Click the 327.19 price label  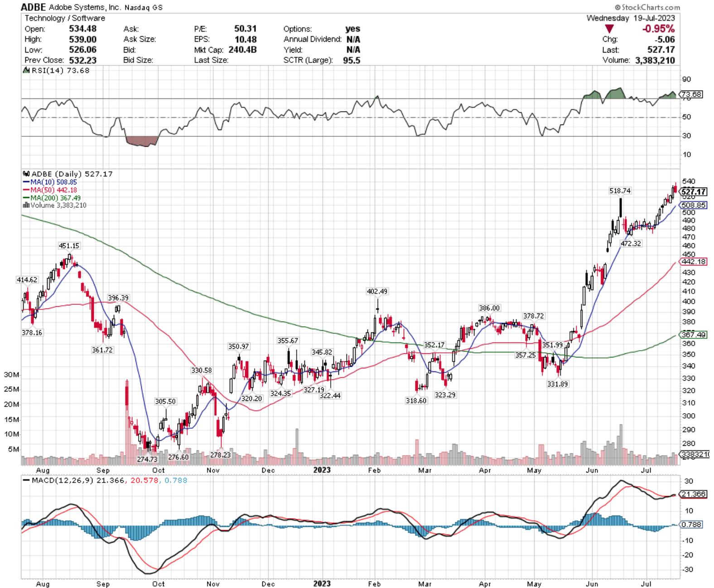click(x=314, y=390)
